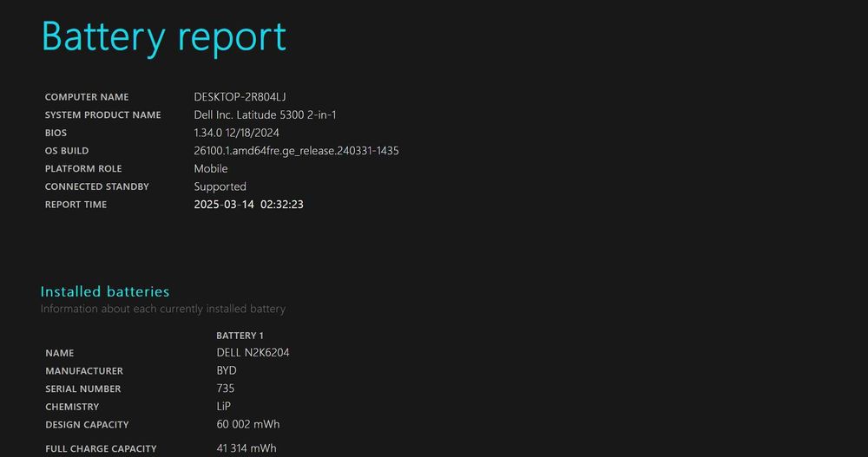Select the Mobile platform role value
868x457 pixels.
[211, 169]
